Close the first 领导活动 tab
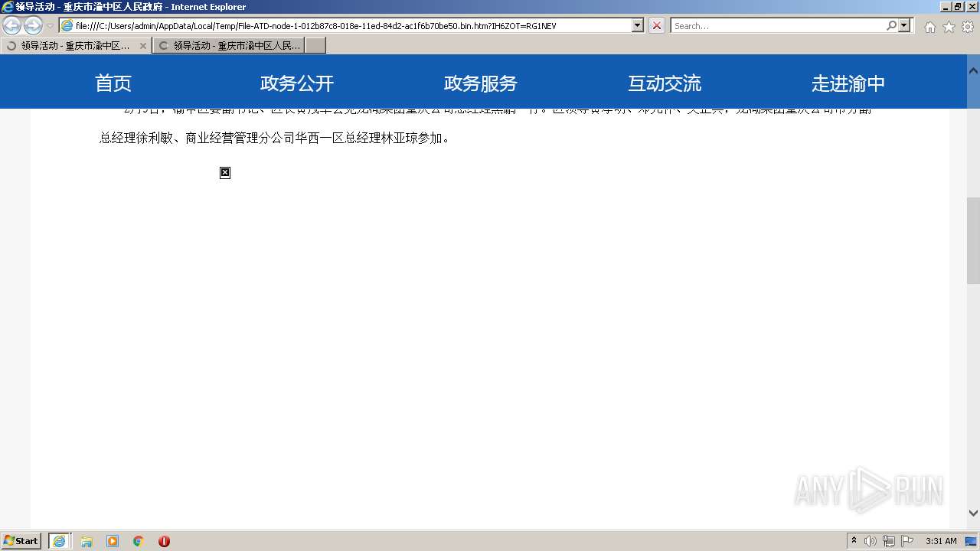Screen dimensions: 980x551 click(x=142, y=46)
